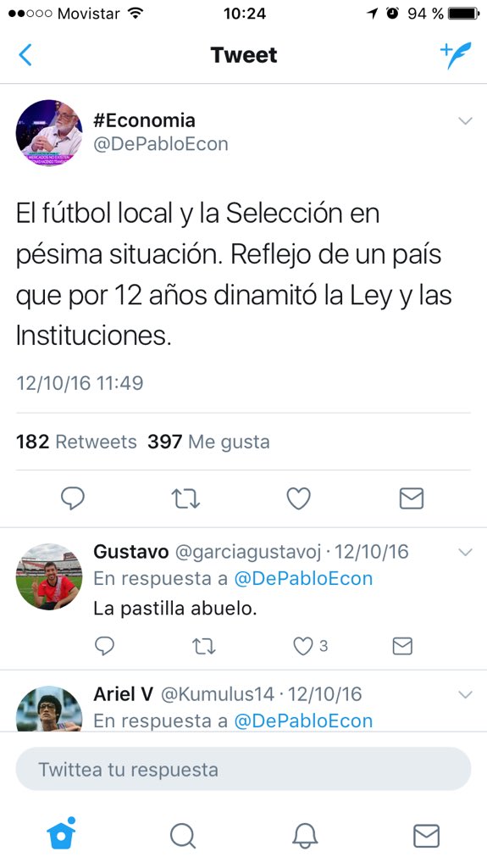Open chevron menu on Gustavo's reply
Viewport: 487px width, 868px height.
tap(466, 552)
